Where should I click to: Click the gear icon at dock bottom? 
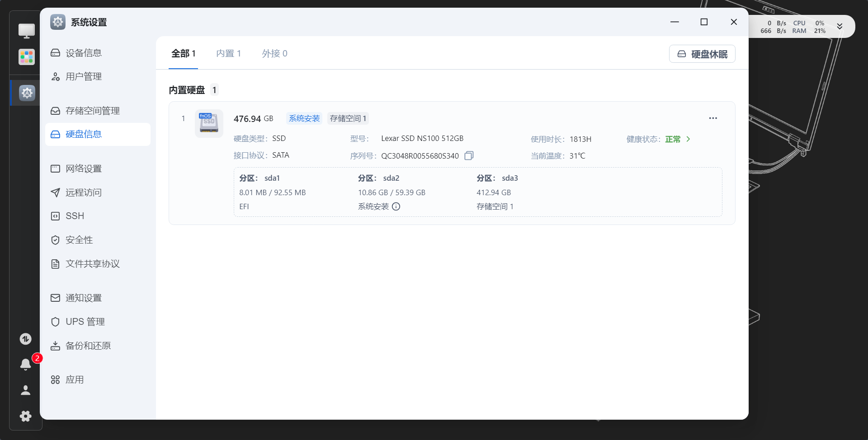pyautogui.click(x=26, y=416)
